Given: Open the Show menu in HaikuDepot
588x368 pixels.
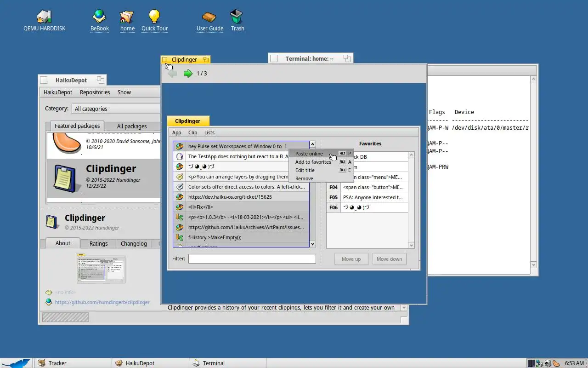Looking at the screenshot, I should coord(124,92).
